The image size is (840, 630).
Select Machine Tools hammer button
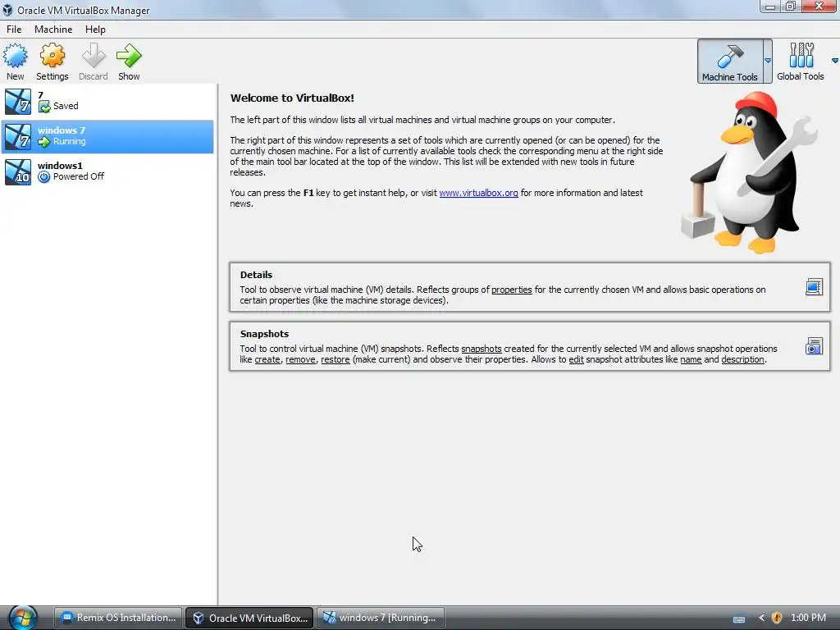tap(729, 61)
